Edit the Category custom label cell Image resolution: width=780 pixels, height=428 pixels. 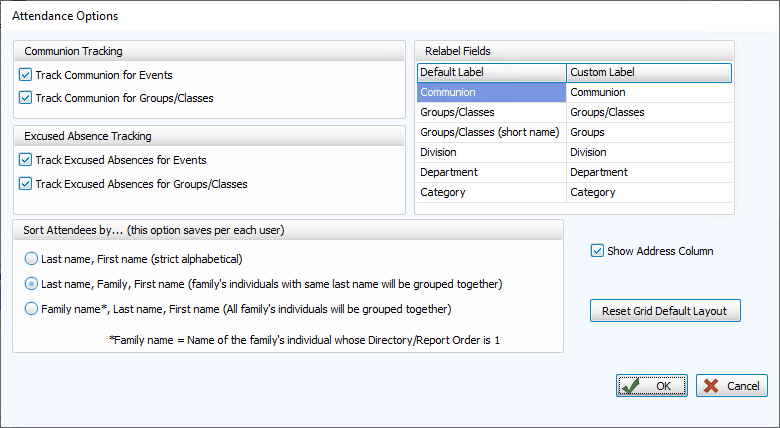pos(648,192)
